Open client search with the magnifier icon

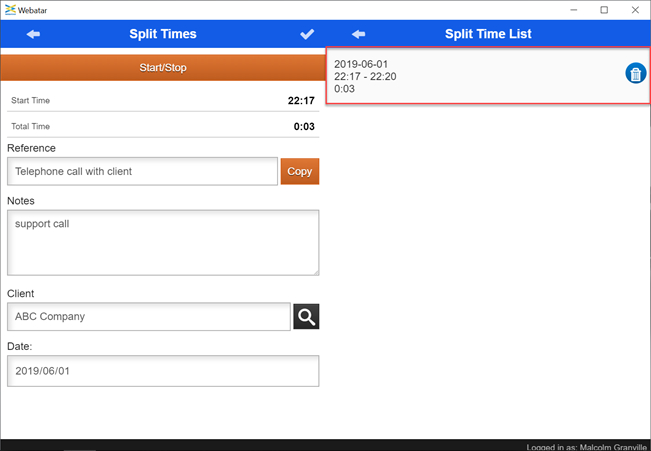click(x=306, y=317)
